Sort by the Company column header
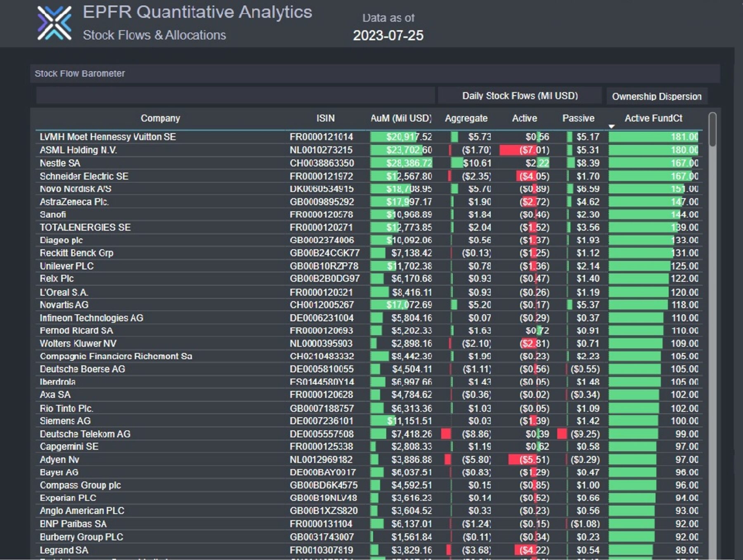The height and width of the screenshot is (560, 743). [x=160, y=118]
